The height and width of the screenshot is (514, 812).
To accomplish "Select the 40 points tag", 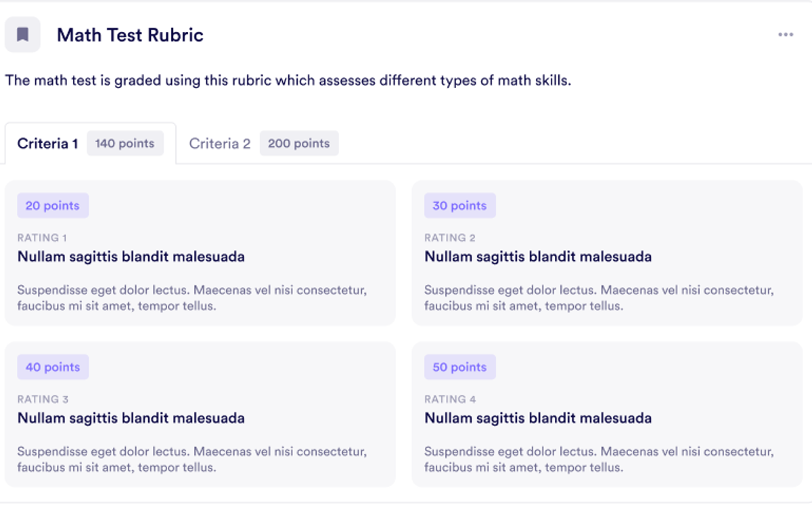I will tap(53, 367).
